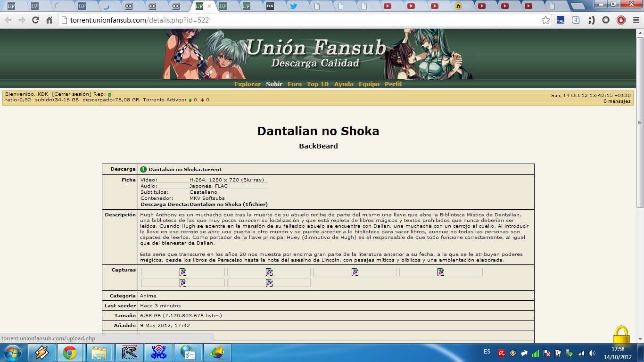The image size is (644, 362).
Task: Open Descarga Directa Dantalian no Shoka (1fichier) link
Action: tap(229, 205)
